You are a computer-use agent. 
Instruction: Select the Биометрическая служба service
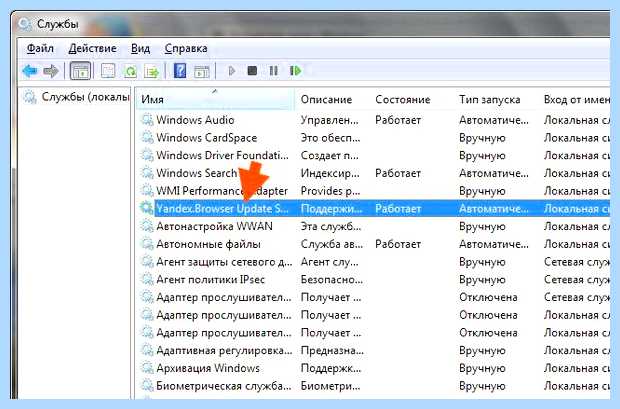click(x=224, y=386)
